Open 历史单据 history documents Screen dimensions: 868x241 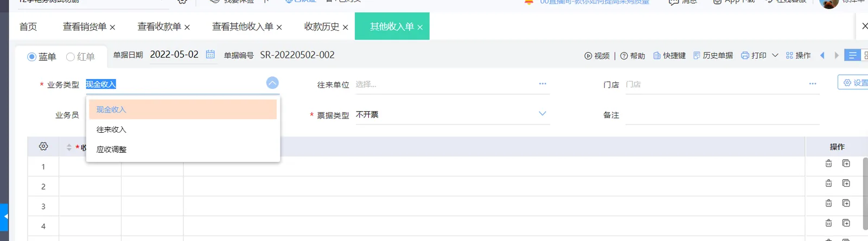pos(713,55)
